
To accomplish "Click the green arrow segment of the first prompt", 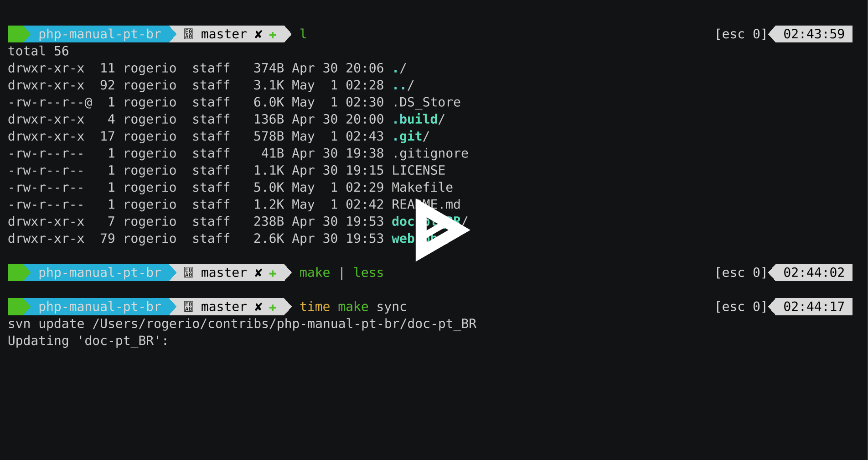I will (19, 34).
